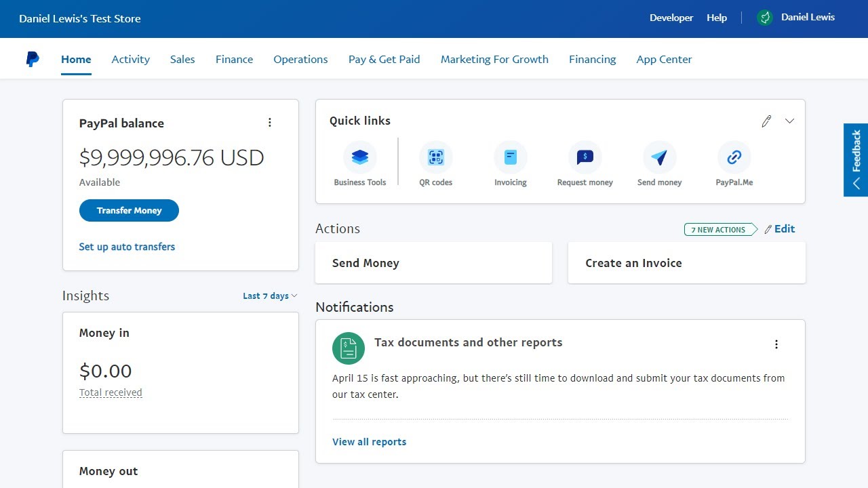Click the Money out card heading
Image resolution: width=868 pixels, height=488 pixels.
pos(108,471)
